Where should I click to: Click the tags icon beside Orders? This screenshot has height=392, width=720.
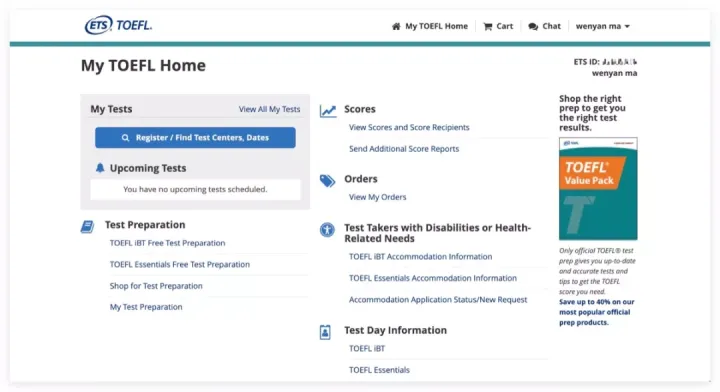coord(327,181)
